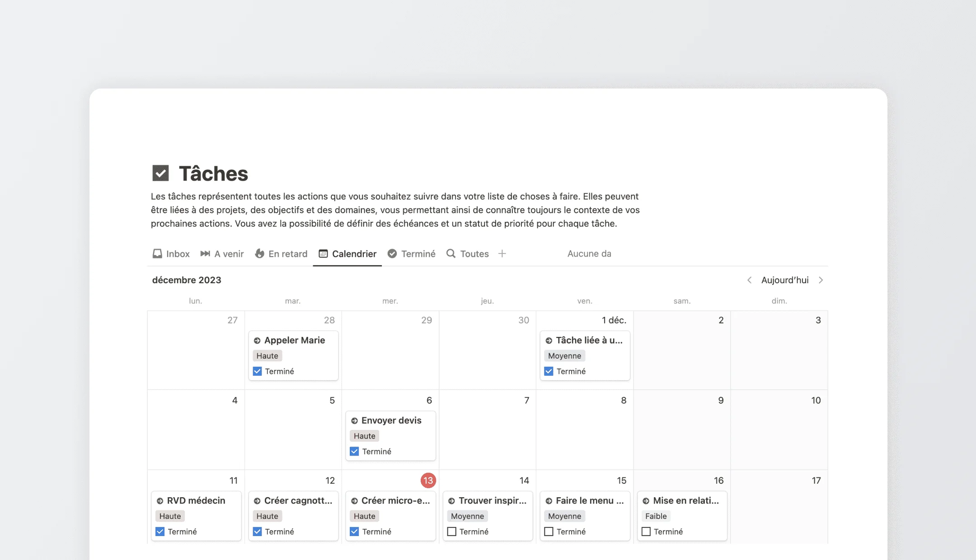Click Moyenne tag on Faire le menu card
Screen dimensions: 976x560
click(564, 516)
